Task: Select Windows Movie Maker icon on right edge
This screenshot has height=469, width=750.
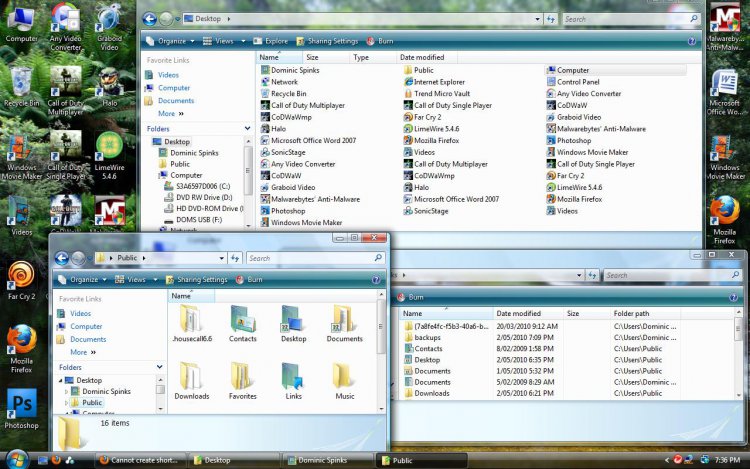Action: (725, 157)
